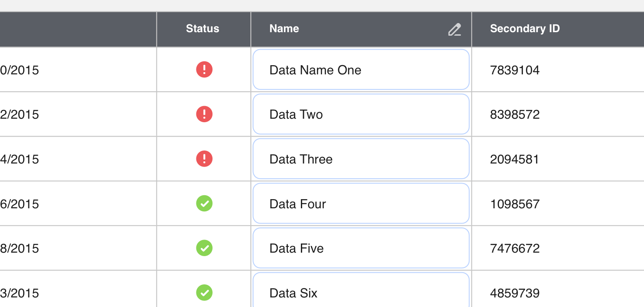Click the green check status in Data Six row
The height and width of the screenshot is (307, 644).
204,292
